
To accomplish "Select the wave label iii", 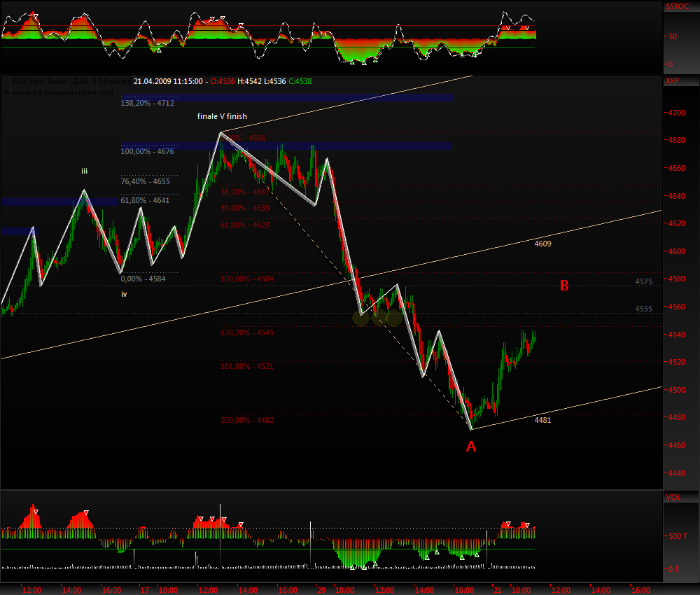I will (85, 171).
